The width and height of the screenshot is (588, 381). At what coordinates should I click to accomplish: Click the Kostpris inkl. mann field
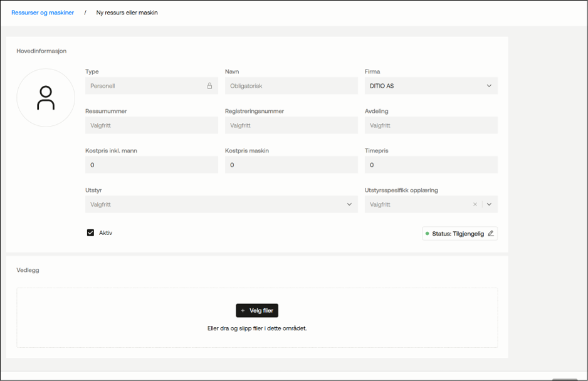pyautogui.click(x=152, y=165)
